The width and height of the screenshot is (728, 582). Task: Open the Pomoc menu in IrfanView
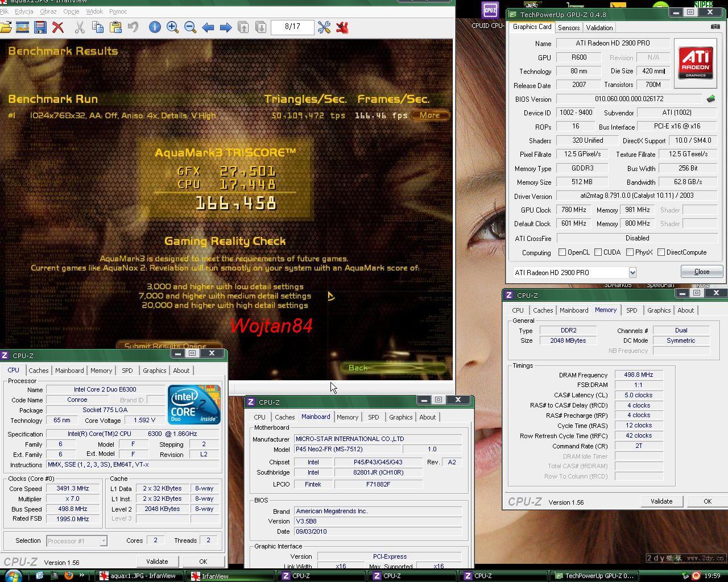click(x=118, y=11)
